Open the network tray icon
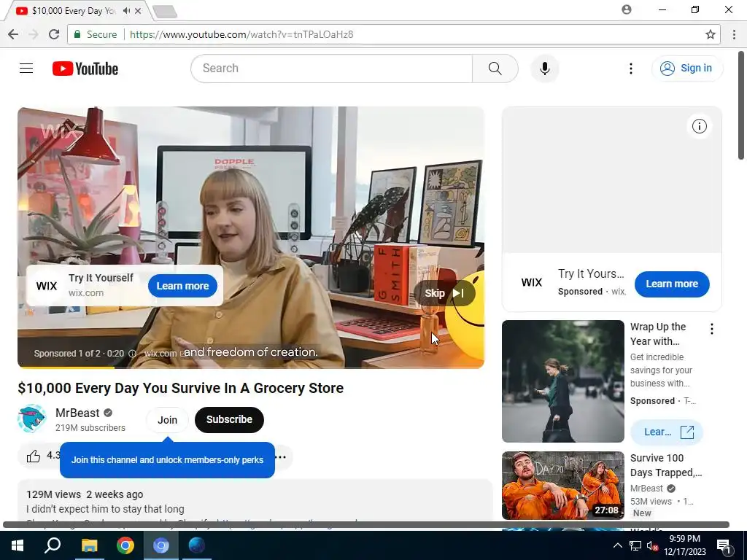 point(635,545)
